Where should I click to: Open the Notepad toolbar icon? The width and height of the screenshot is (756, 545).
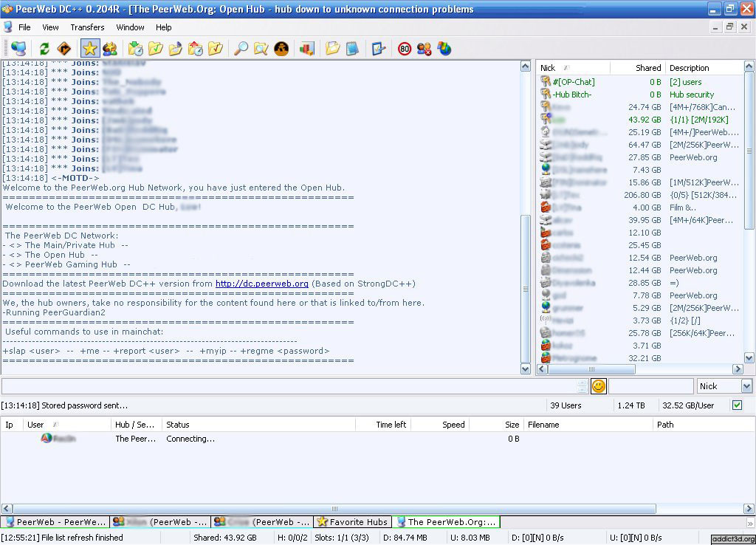point(352,49)
